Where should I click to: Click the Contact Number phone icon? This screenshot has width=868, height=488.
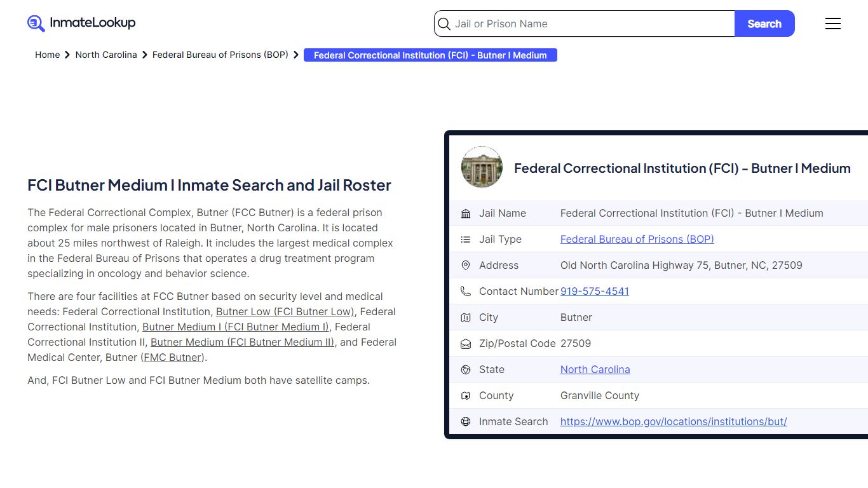466,292
